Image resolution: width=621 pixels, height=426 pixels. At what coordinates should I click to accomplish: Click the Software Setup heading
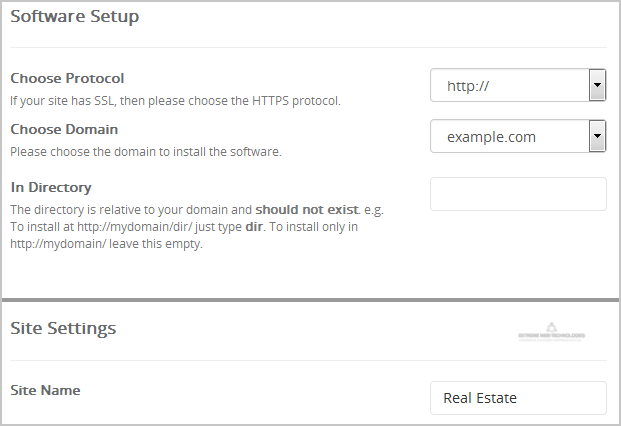(75, 17)
